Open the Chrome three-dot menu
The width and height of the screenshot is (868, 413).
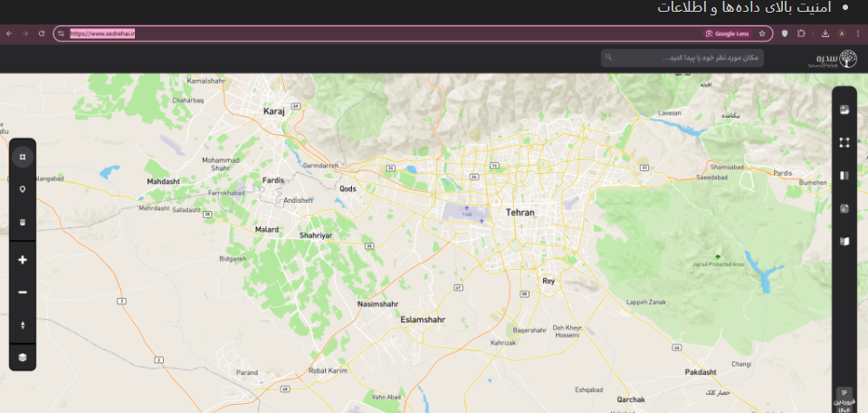tap(858, 34)
